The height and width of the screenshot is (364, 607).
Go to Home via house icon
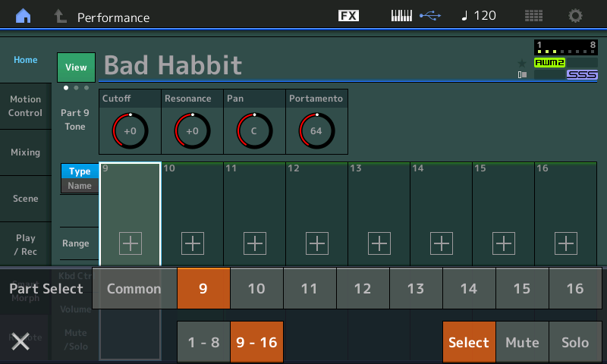pos(24,16)
